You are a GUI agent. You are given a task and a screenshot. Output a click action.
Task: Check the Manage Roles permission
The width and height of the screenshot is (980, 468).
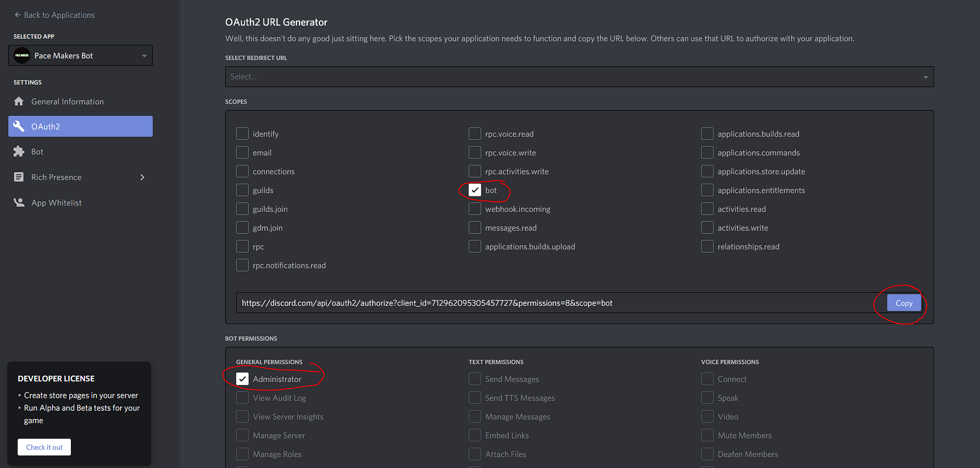(x=243, y=454)
